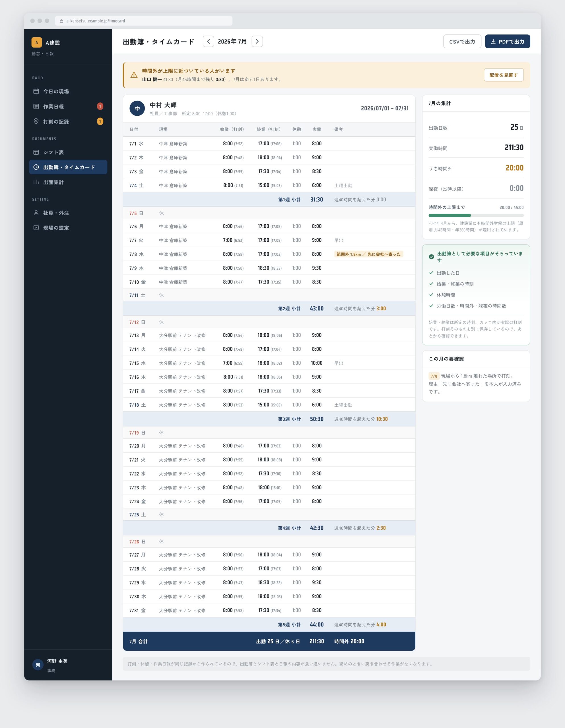Export with PDFで出力 button

click(x=508, y=41)
